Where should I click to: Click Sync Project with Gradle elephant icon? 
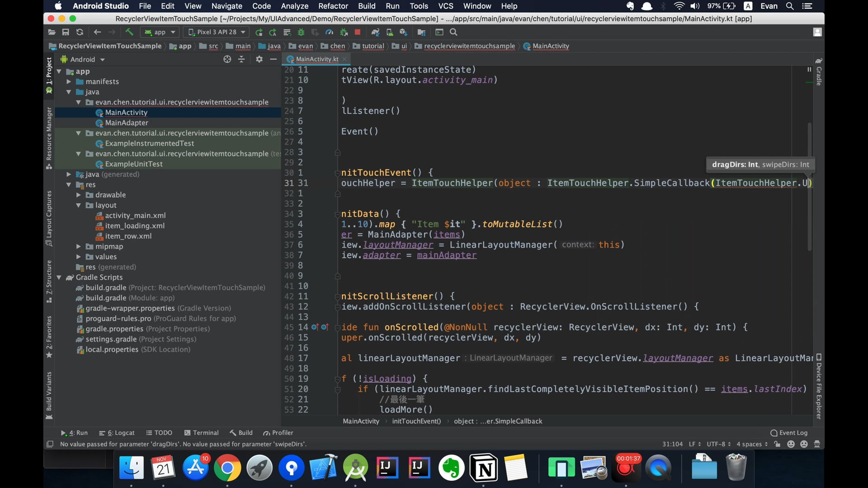point(375,32)
